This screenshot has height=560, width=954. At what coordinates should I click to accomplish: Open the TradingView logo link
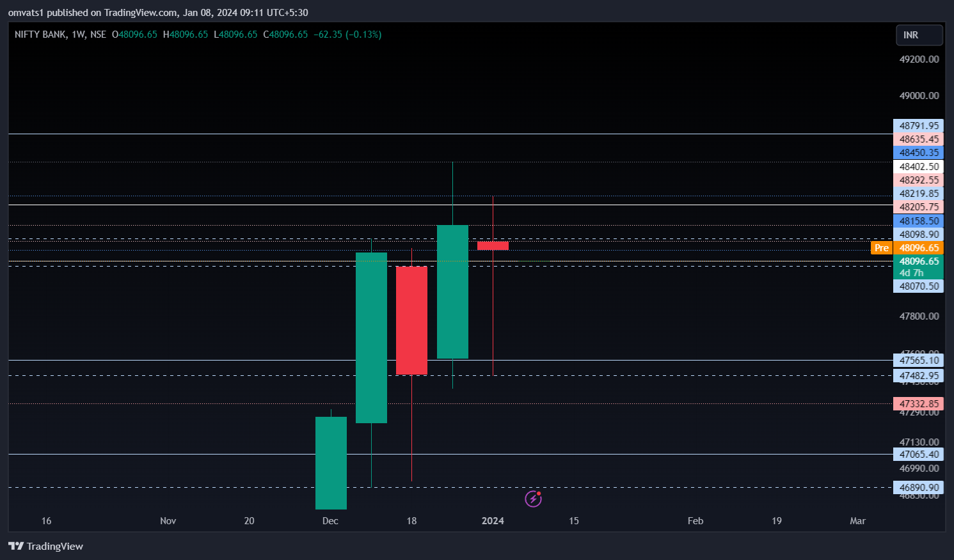45,546
